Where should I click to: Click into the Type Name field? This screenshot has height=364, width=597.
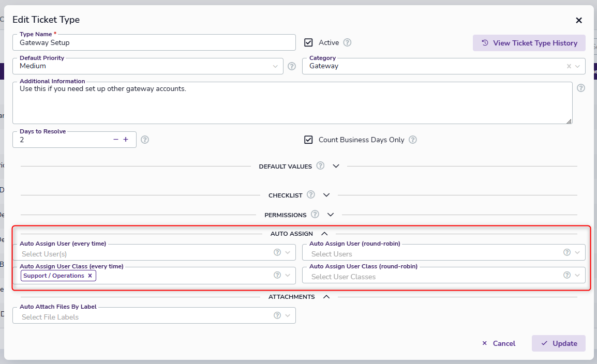(x=154, y=43)
